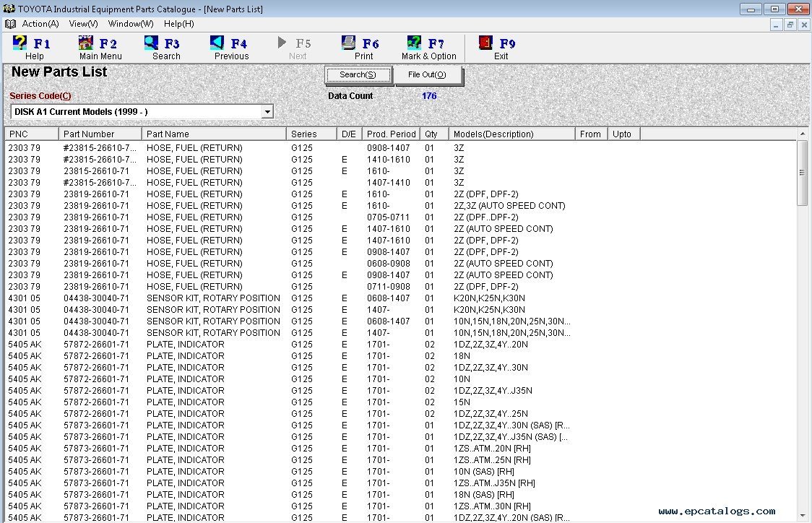Select the row with models 1ZS..ATM..J35N [RH]
The image size is (812, 523).
click(x=400, y=483)
